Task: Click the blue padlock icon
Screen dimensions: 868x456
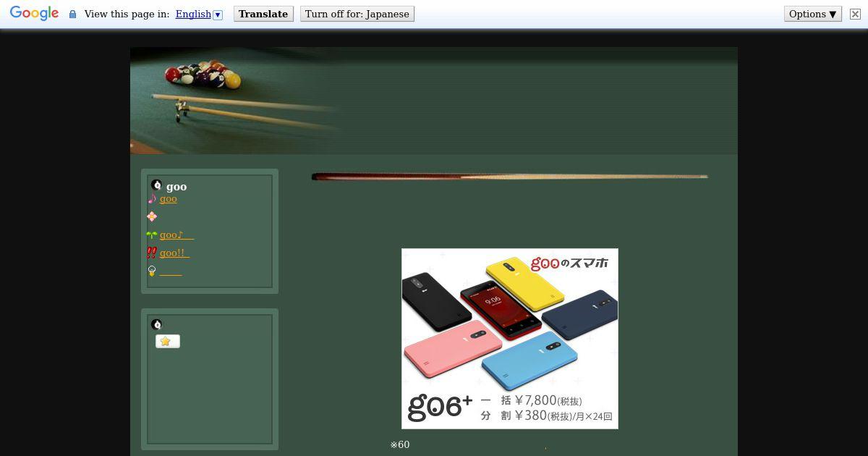Action: click(72, 14)
